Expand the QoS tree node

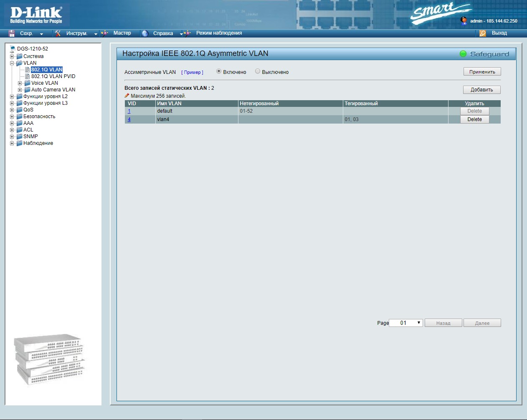pos(12,110)
